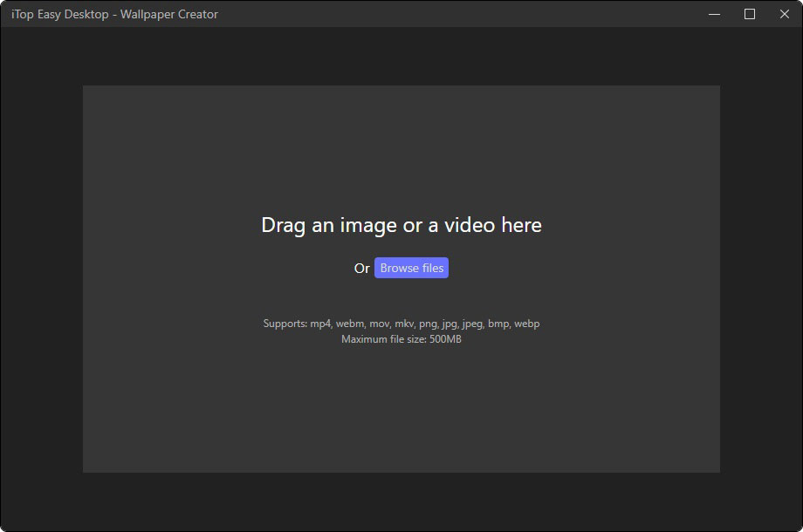Close the Wallpaper Creator window
This screenshot has width=803, height=532.
pyautogui.click(x=783, y=14)
